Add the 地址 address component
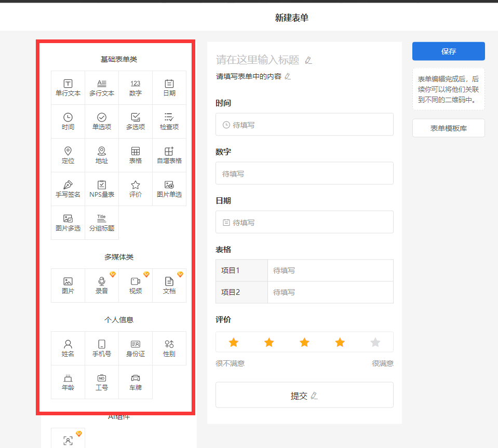 [102, 155]
